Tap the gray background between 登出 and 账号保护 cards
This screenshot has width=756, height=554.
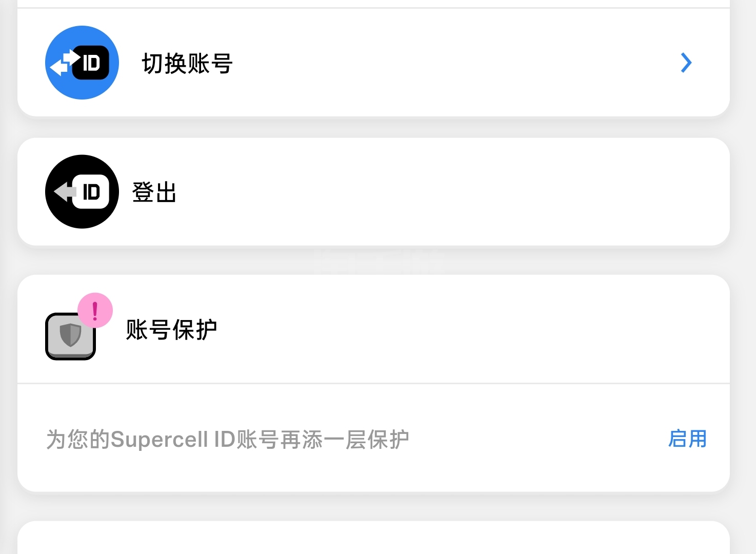point(373,260)
